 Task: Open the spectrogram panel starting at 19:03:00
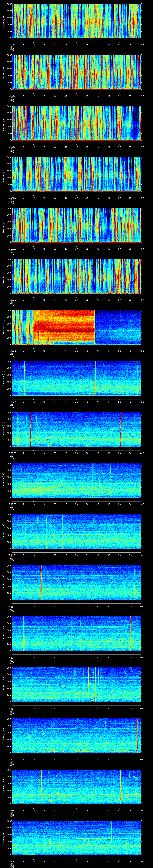pyautogui.click(x=76, y=123)
